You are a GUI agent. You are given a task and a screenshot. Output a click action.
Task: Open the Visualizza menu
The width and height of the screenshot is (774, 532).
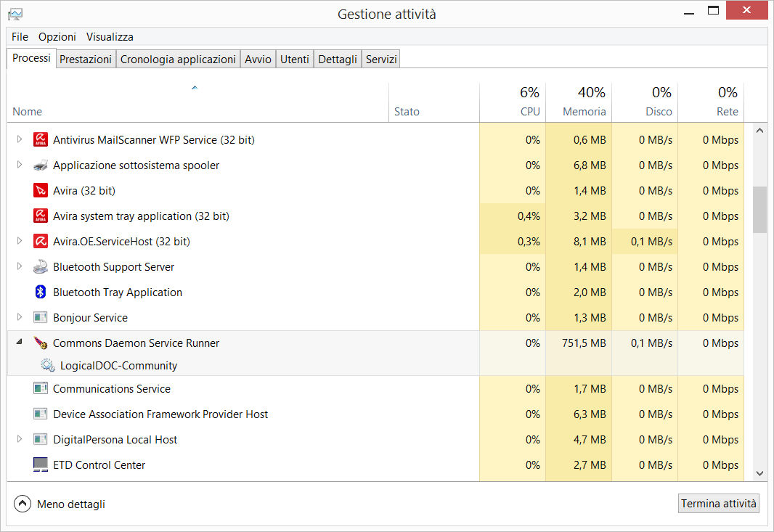point(110,37)
